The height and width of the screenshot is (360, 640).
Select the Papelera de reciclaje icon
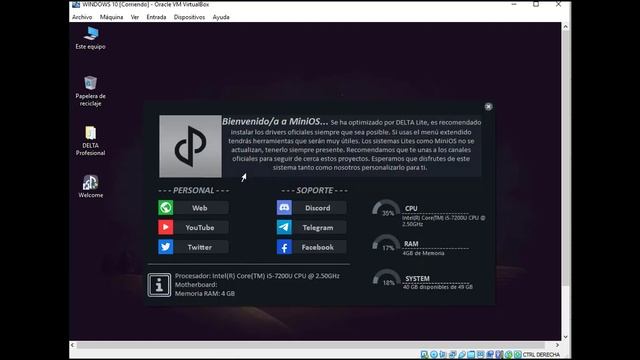[91, 91]
